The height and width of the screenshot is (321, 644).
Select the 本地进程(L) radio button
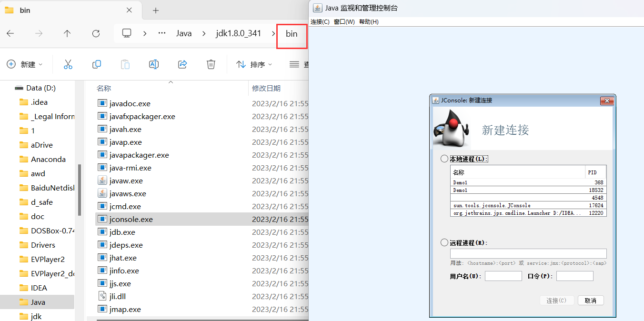(x=444, y=159)
